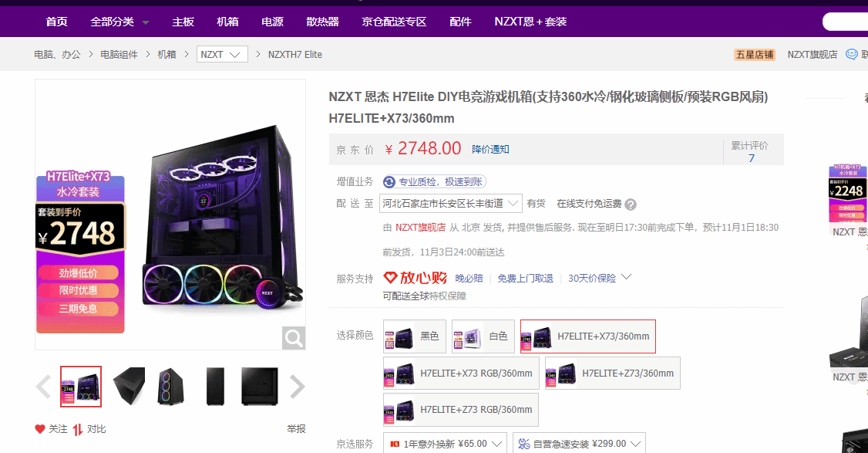
Task: Select the fifth thumbnail showing the black panel
Action: click(260, 387)
